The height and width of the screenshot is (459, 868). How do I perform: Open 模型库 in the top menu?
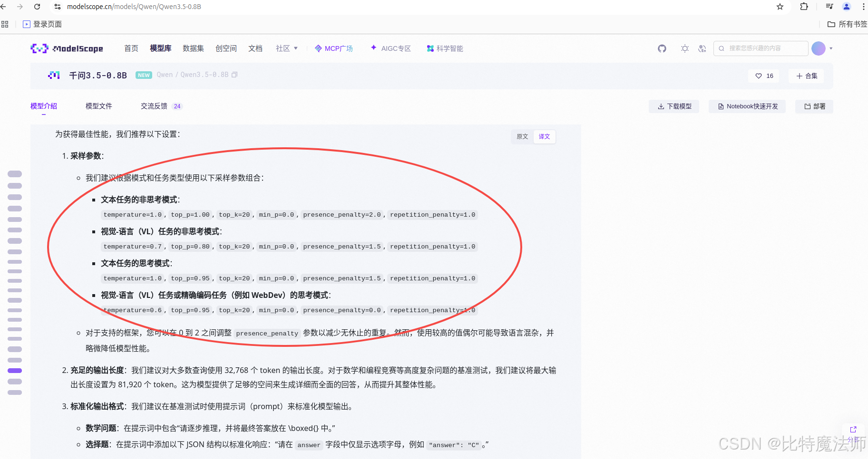click(161, 48)
